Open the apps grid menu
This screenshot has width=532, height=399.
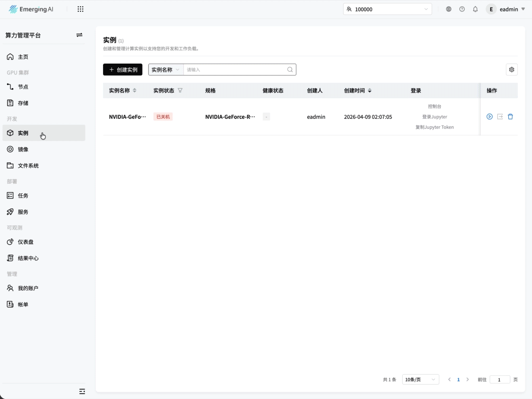point(80,9)
